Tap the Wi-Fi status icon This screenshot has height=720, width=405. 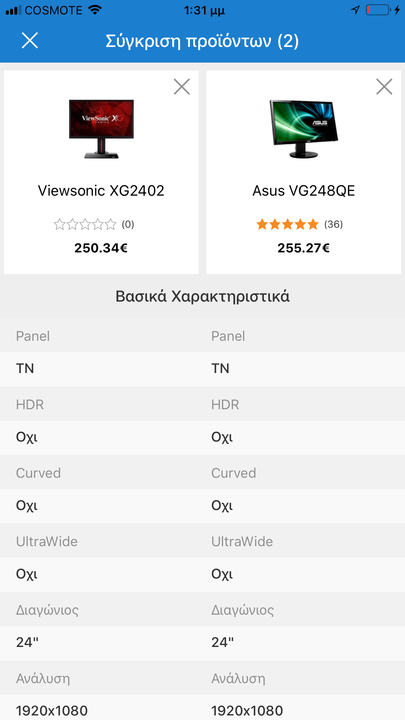95,10
